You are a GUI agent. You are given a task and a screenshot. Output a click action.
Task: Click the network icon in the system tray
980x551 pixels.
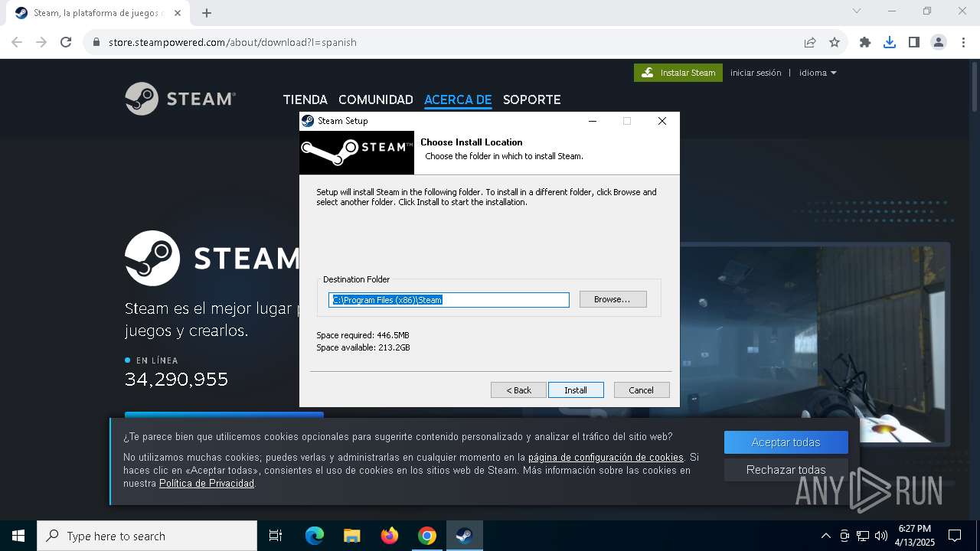point(863,536)
